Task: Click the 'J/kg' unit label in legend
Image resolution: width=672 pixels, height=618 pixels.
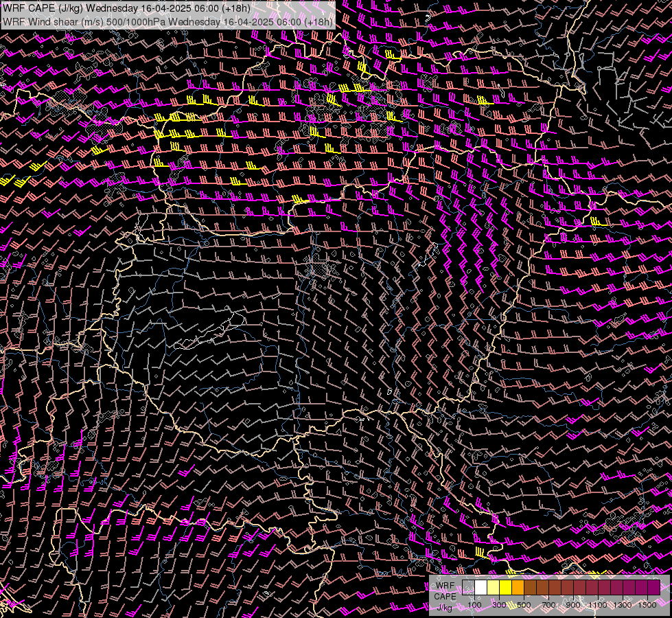Action: (x=445, y=608)
